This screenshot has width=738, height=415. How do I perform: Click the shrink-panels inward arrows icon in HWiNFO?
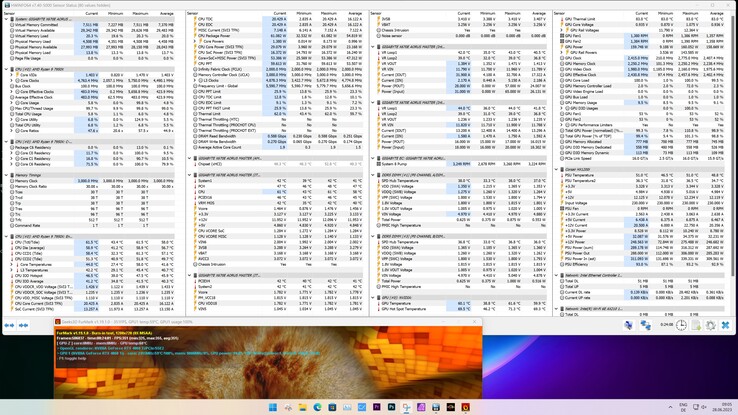coord(24,325)
